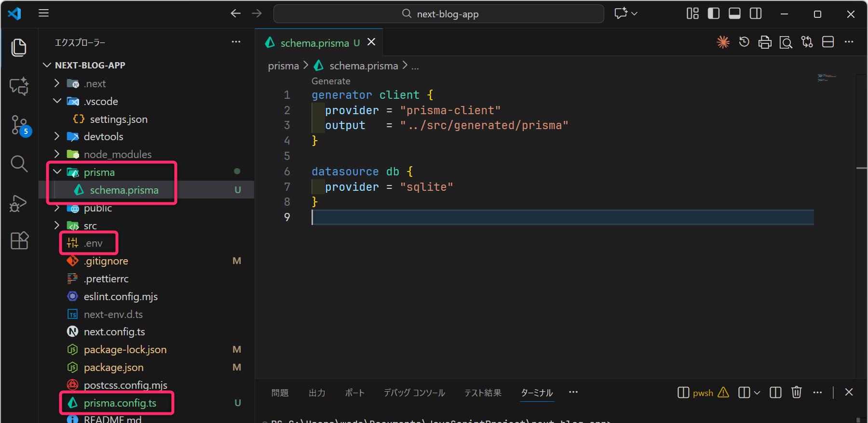Toggle the bottom panel visibility
Screen dimensions: 868x423
(734, 13)
